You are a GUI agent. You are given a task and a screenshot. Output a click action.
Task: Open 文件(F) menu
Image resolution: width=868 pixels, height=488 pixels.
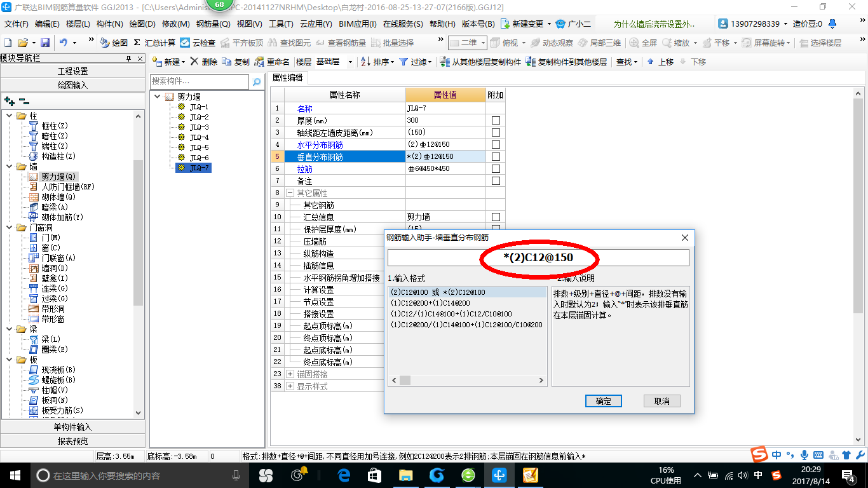click(x=17, y=24)
